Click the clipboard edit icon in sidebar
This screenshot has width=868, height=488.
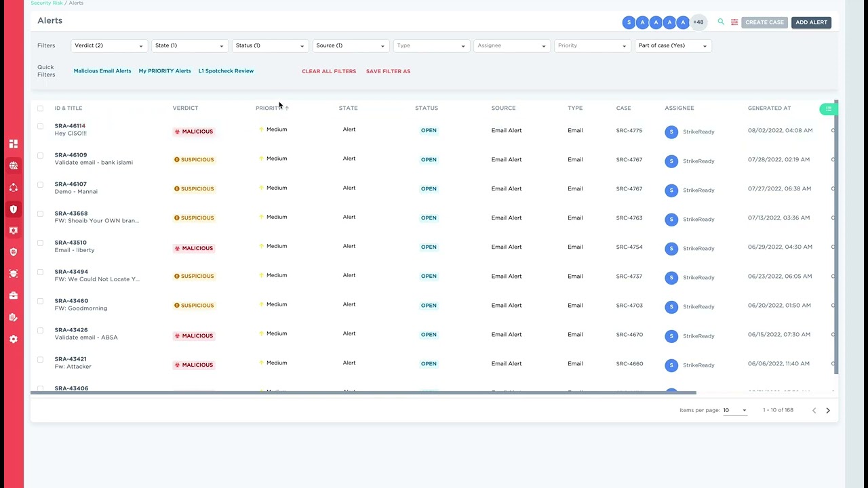tap(13, 317)
